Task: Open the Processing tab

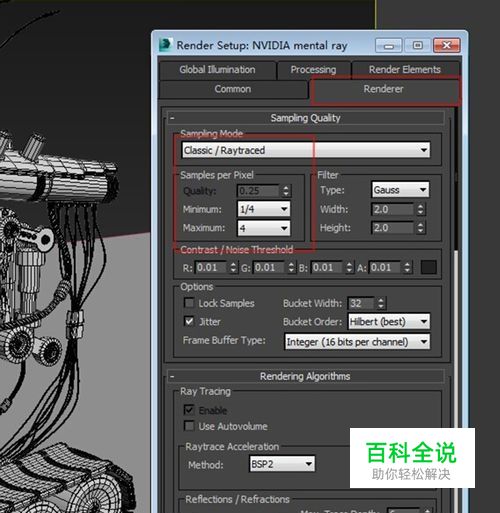Action: tap(313, 70)
